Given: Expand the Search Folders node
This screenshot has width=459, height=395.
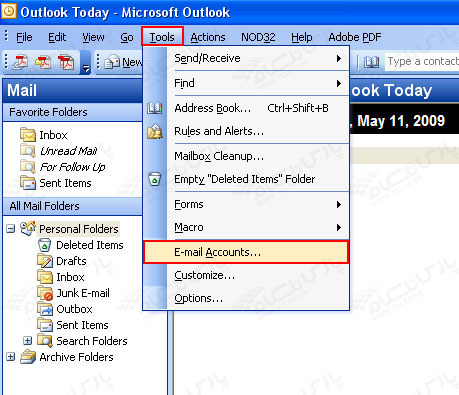Looking at the screenshot, I should click(28, 341).
